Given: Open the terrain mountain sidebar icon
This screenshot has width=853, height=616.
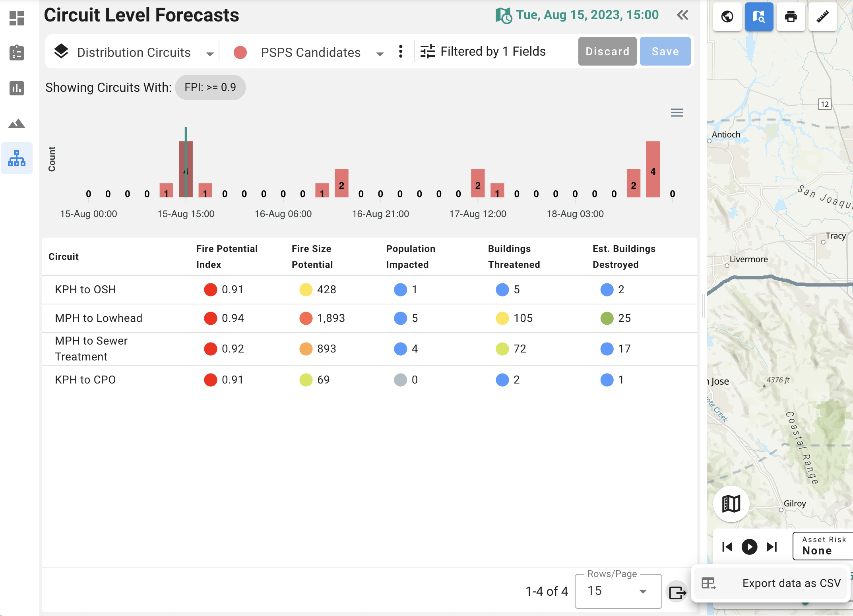Looking at the screenshot, I should pos(17,124).
